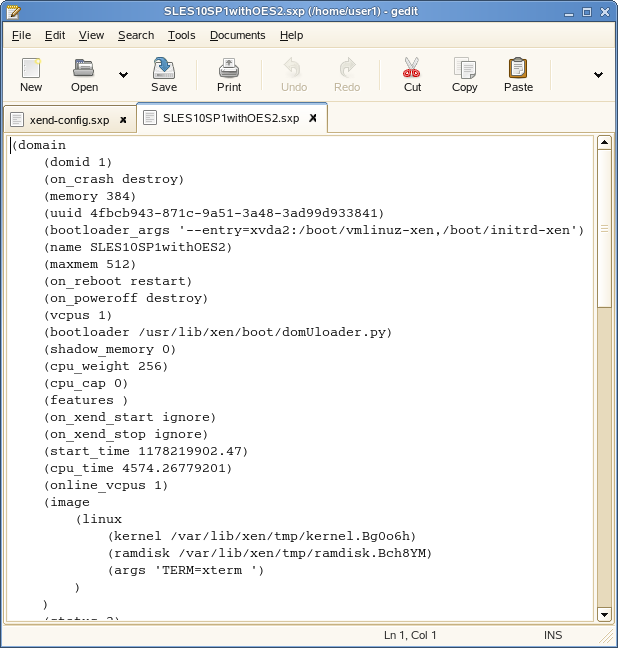
Task: Click the start_time 1178219902.47 line
Action: pos(146,451)
